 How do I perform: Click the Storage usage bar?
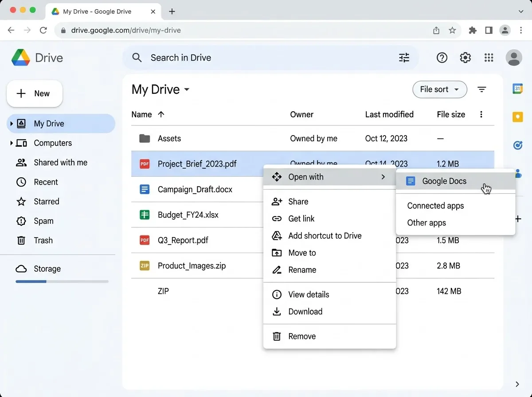(62, 281)
